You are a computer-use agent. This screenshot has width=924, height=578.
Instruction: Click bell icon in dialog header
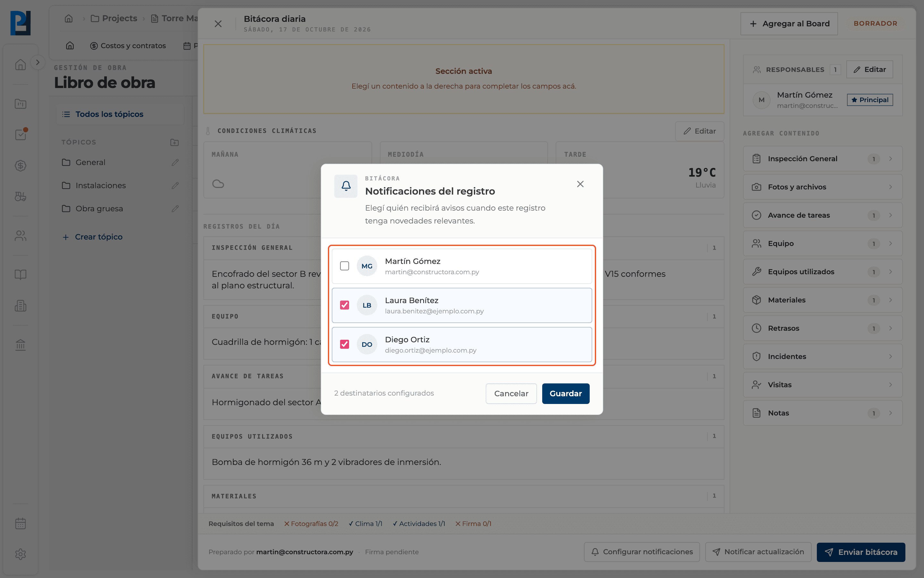point(346,186)
